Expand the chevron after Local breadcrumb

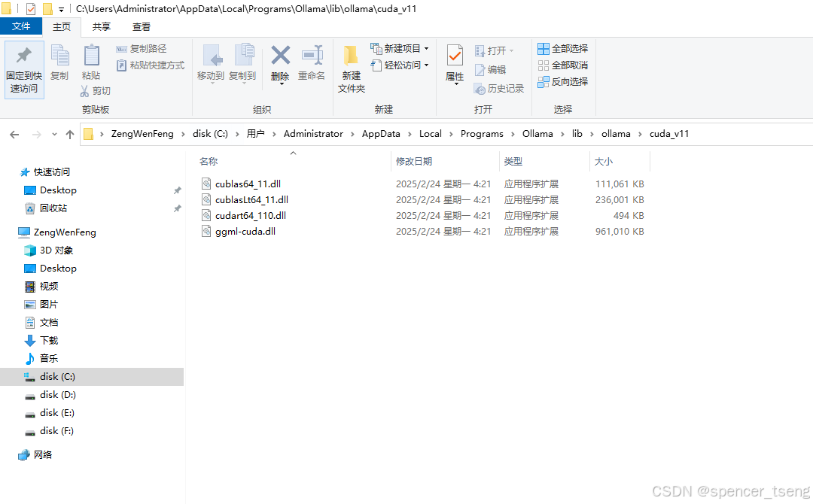[451, 134]
